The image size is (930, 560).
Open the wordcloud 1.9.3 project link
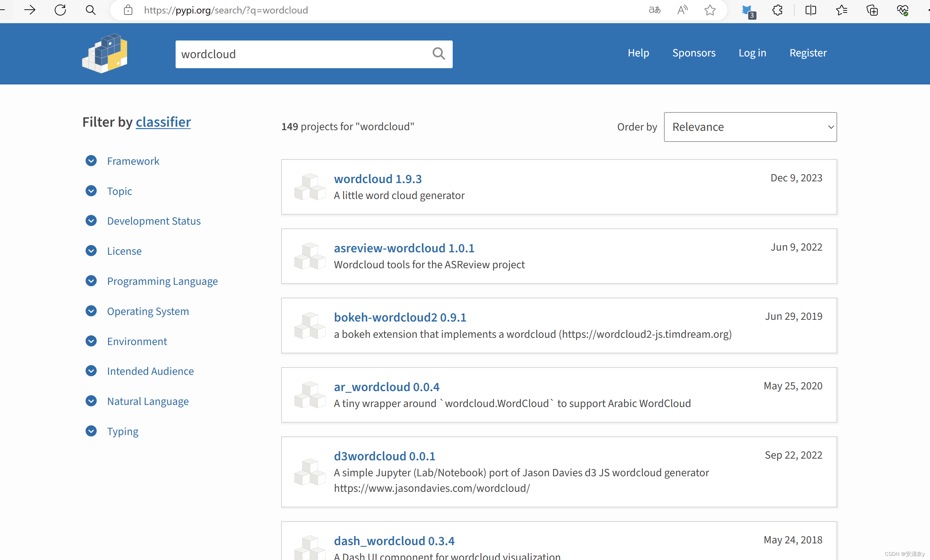[378, 179]
